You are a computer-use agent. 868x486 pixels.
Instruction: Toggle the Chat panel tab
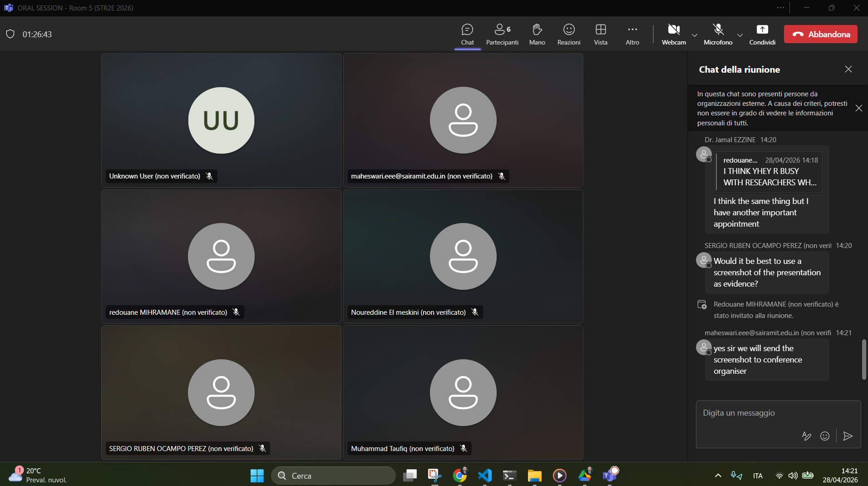[467, 35]
